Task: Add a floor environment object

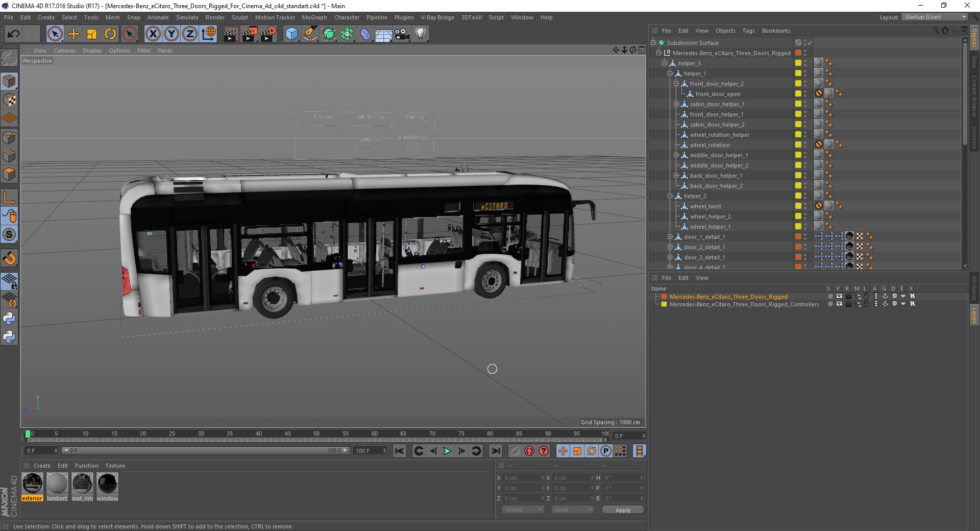Action: 384,34
